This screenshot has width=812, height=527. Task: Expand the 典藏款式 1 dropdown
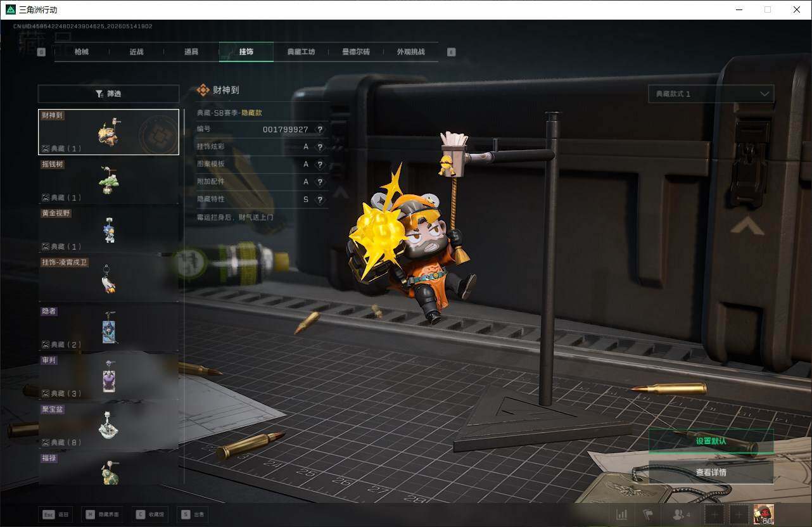coord(711,94)
